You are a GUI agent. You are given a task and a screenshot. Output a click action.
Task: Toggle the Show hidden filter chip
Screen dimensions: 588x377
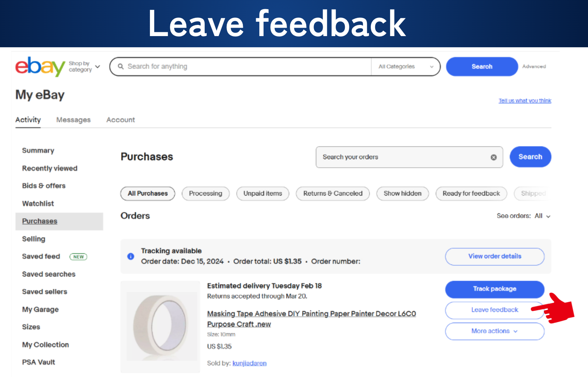tap(403, 193)
